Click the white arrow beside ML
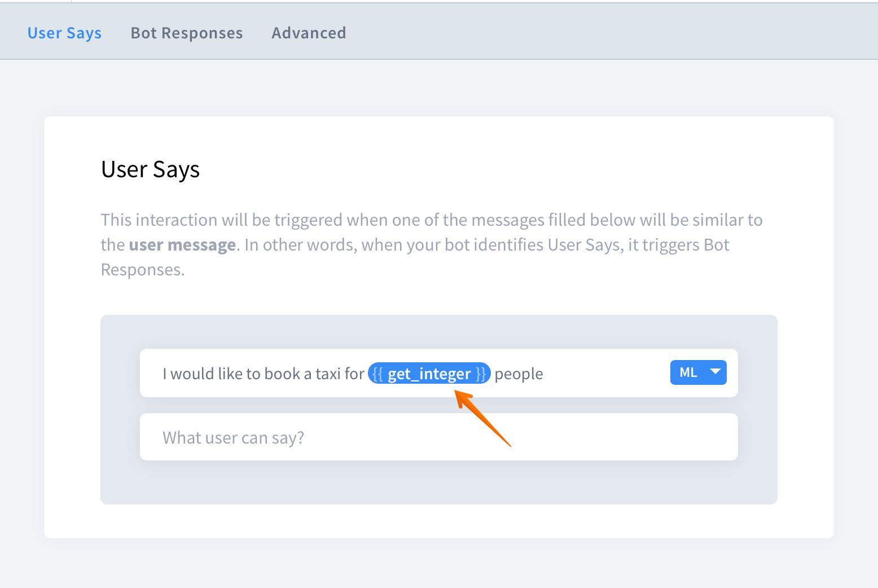This screenshot has width=878, height=588. [x=715, y=372]
